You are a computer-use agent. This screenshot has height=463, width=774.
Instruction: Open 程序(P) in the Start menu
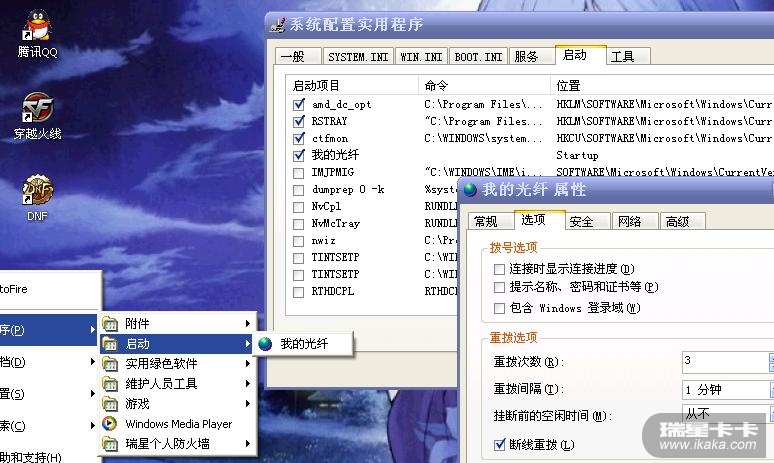tap(48, 329)
